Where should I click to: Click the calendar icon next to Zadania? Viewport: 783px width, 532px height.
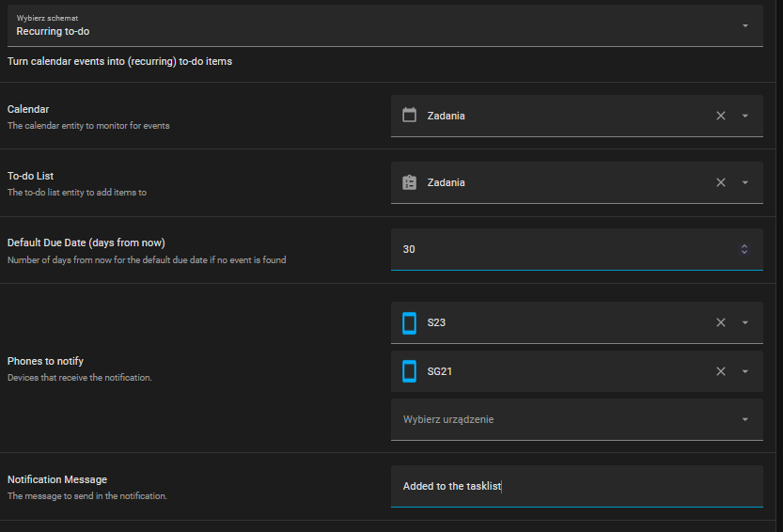coord(409,116)
